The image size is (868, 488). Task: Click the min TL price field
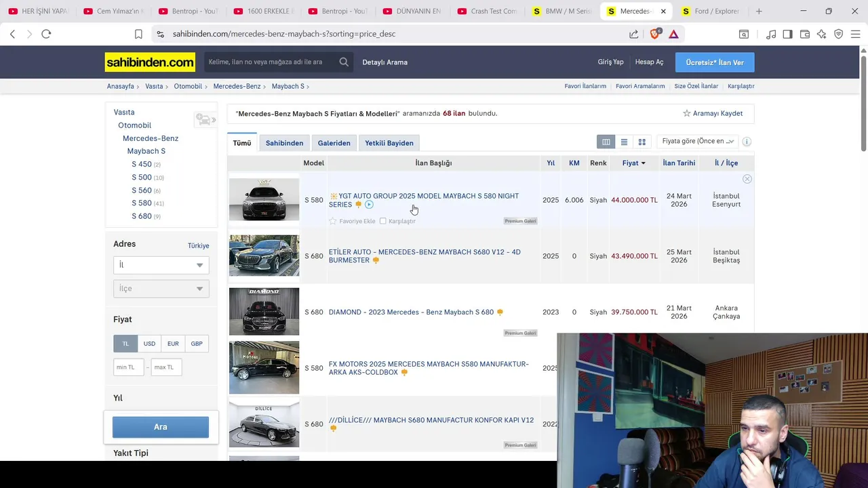[x=128, y=367]
